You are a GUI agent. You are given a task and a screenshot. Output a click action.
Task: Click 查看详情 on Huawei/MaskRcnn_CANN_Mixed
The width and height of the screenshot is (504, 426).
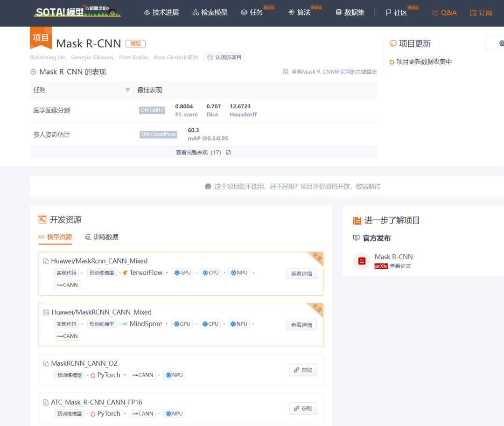tap(302, 274)
